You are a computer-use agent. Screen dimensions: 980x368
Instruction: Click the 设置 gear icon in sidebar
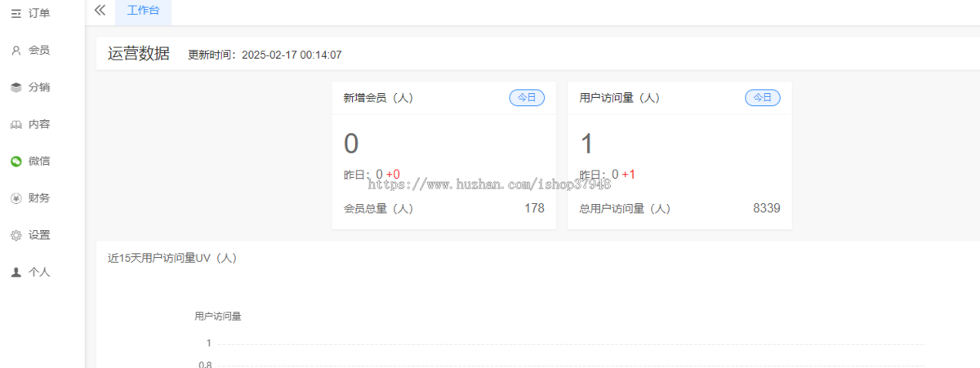[x=16, y=235]
